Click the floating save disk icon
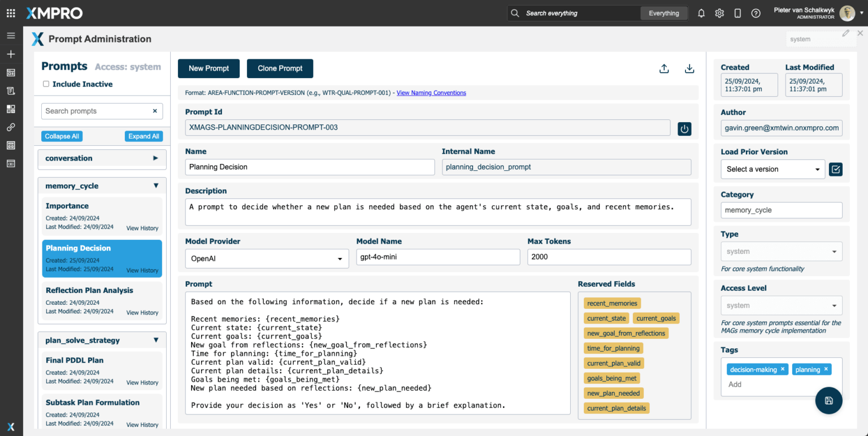The image size is (868, 436). [x=828, y=400]
